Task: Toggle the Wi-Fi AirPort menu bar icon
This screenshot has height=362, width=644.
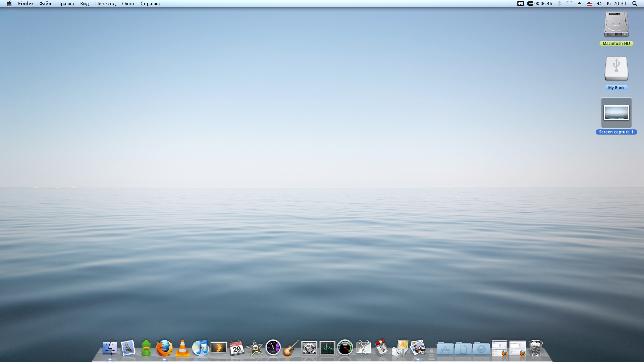Action: coord(569,4)
